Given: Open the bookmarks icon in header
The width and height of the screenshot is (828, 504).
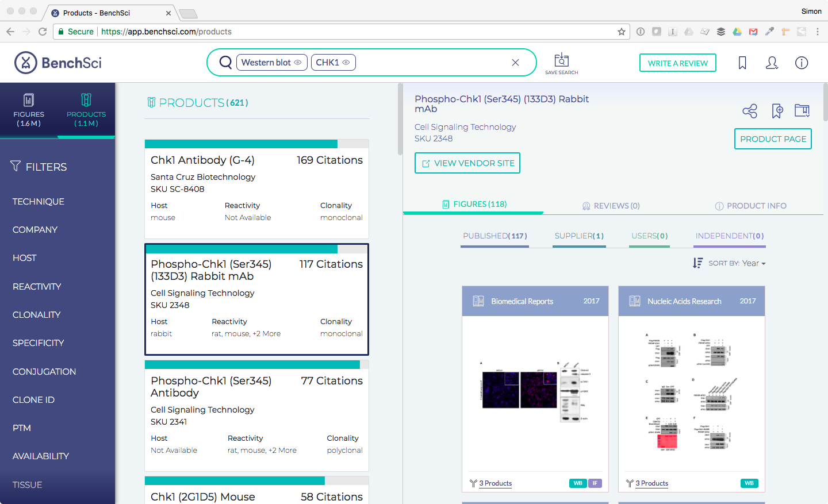Looking at the screenshot, I should tap(742, 63).
